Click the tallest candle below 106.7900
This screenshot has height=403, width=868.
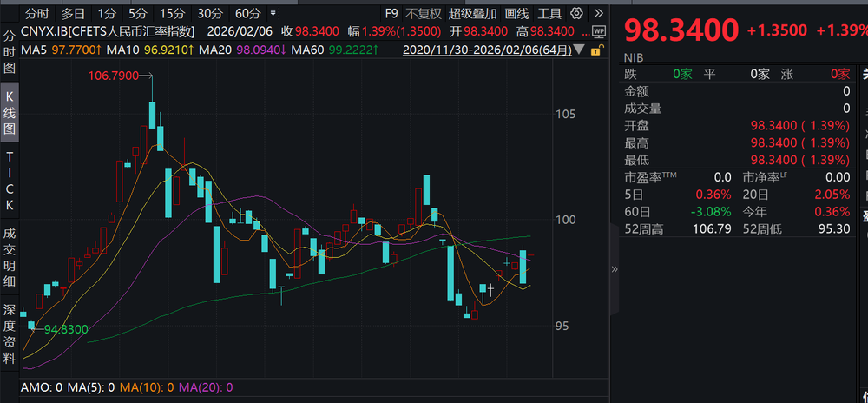click(152, 116)
